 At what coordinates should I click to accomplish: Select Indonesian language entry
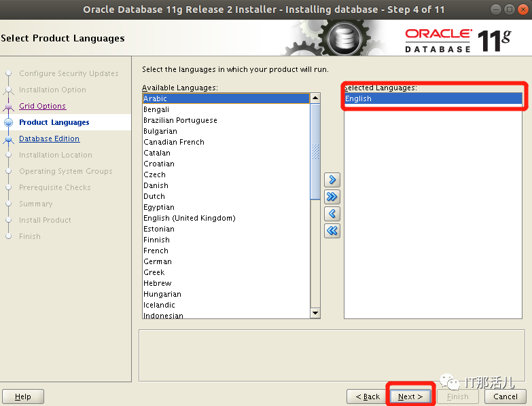[226, 315]
